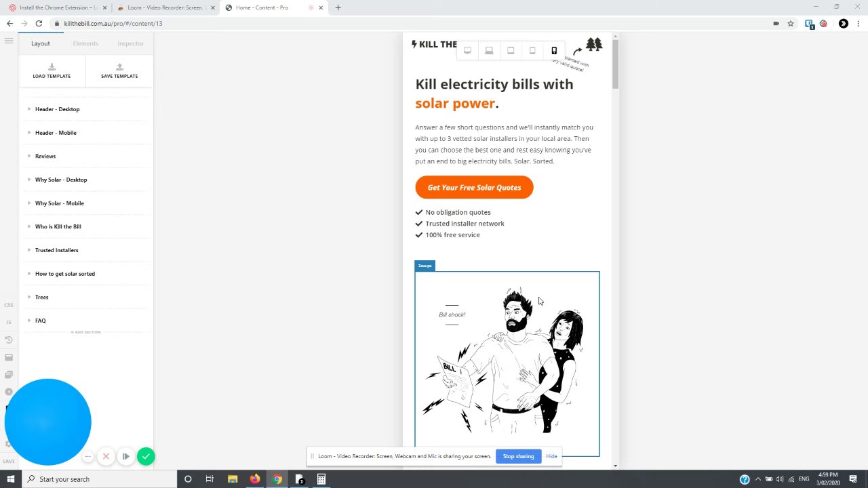The height and width of the screenshot is (488, 868).
Task: Click the Load Template download icon
Action: [x=52, y=66]
